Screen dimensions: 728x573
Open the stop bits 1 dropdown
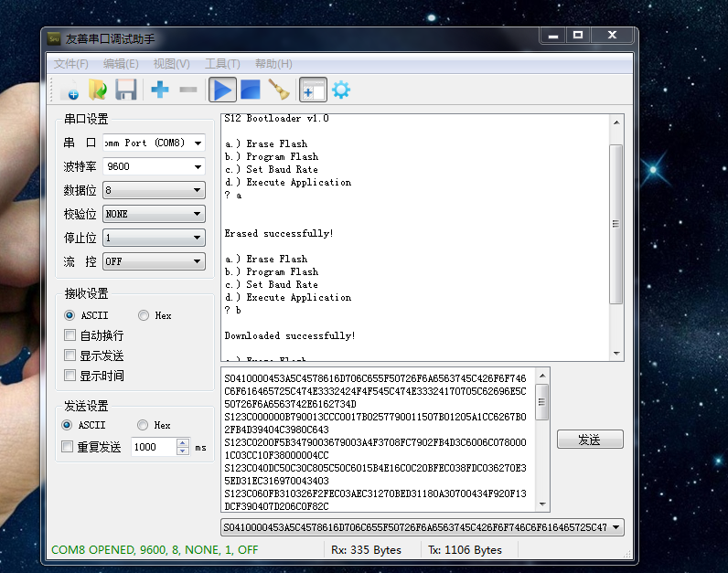pos(154,238)
